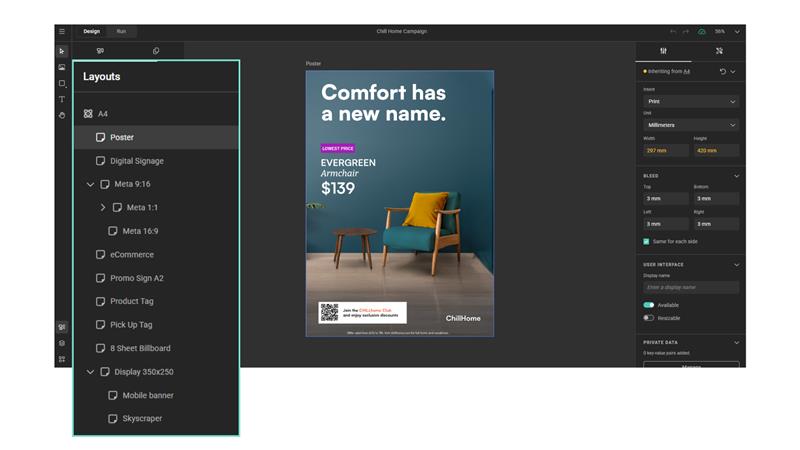Expand the Meta 1:1 layout group
Viewport: 800px width, 450px height.
point(103,208)
